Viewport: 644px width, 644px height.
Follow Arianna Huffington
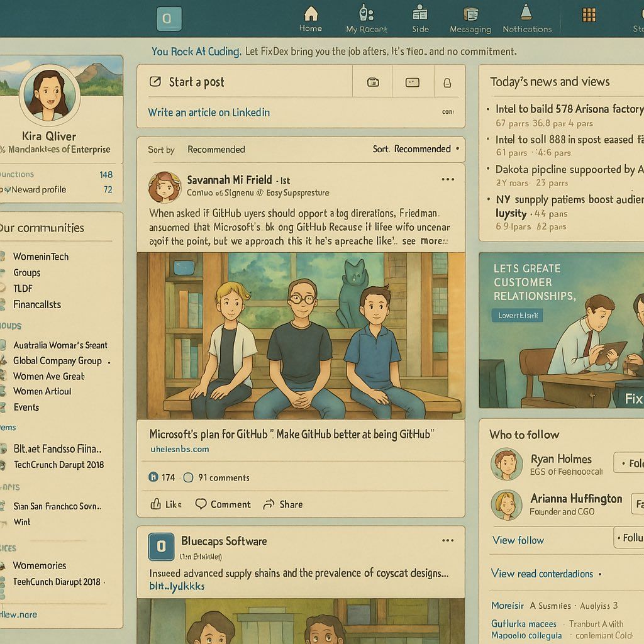pos(638,504)
